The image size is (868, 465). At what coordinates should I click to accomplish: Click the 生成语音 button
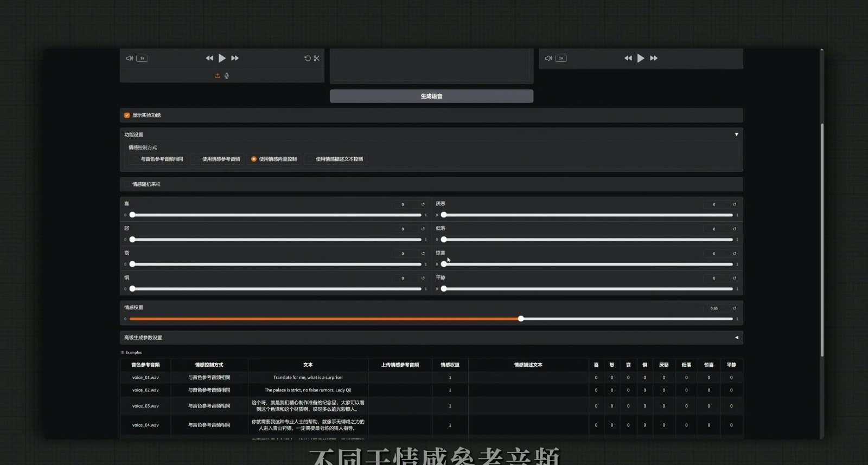pyautogui.click(x=431, y=96)
